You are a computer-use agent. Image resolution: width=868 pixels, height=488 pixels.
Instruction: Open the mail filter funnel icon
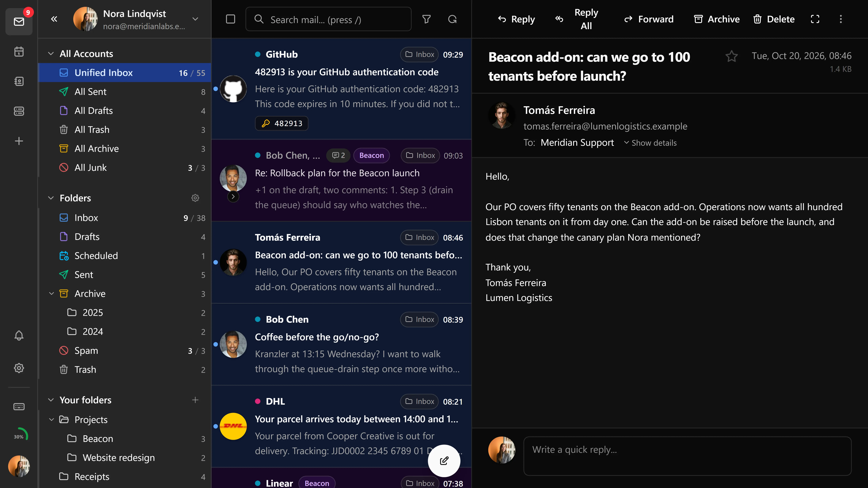point(427,19)
